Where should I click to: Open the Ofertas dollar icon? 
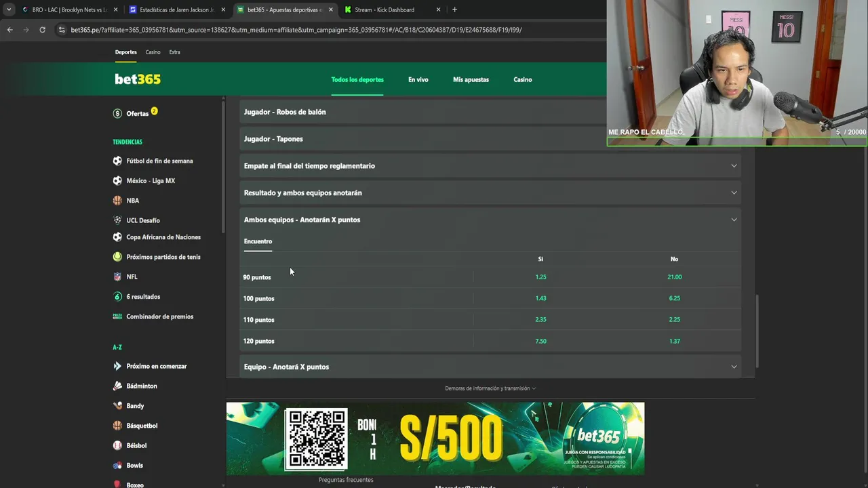[x=117, y=113]
